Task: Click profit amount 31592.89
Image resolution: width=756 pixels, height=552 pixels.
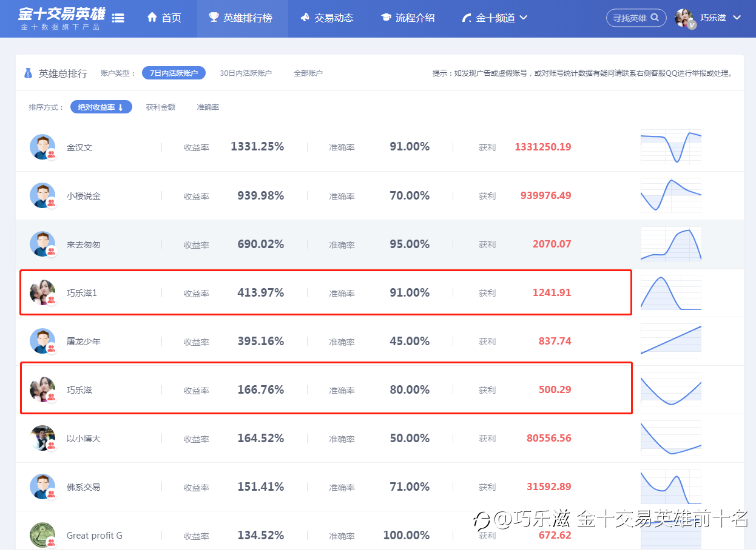Action: [x=549, y=486]
